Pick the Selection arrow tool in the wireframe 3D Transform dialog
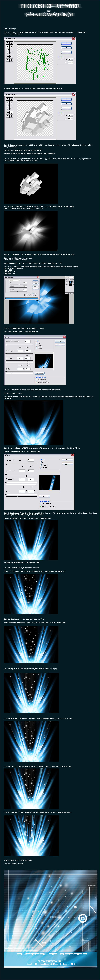Image resolution: width=100 pixels, height=980 pixels. [8, 43]
